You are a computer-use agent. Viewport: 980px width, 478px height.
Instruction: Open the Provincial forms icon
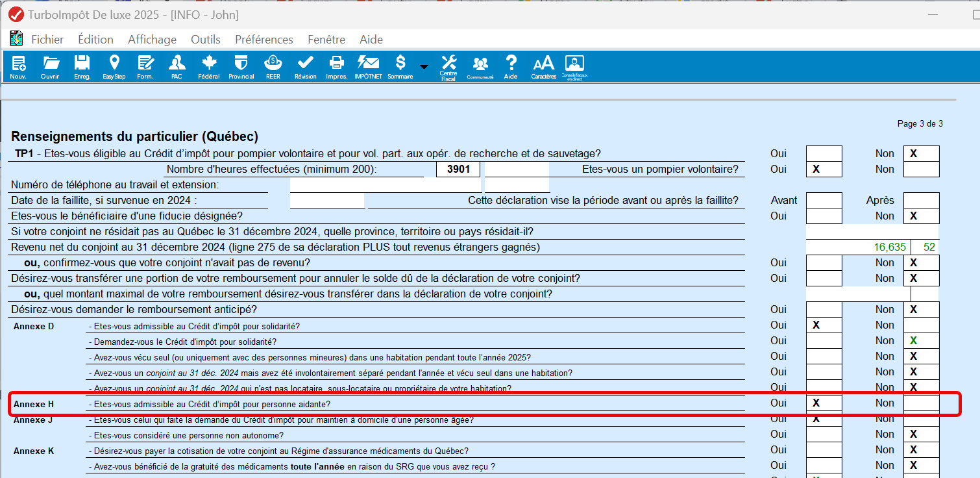tap(241, 67)
